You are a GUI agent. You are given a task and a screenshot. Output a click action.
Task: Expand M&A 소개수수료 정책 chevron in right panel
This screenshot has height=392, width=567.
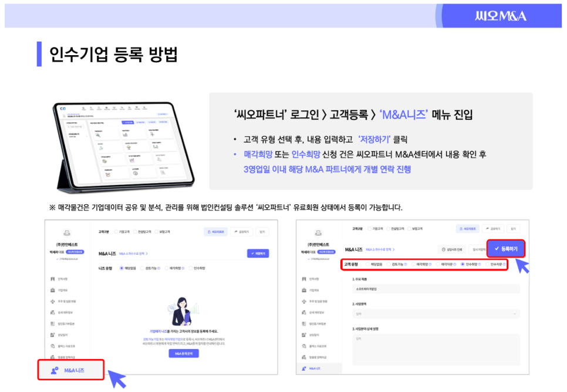coord(393,249)
